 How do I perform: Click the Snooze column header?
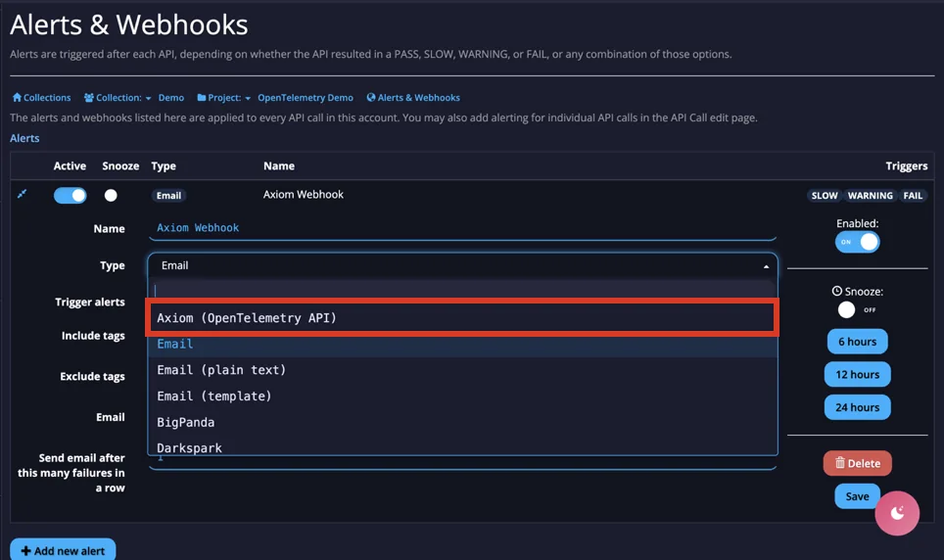click(120, 165)
